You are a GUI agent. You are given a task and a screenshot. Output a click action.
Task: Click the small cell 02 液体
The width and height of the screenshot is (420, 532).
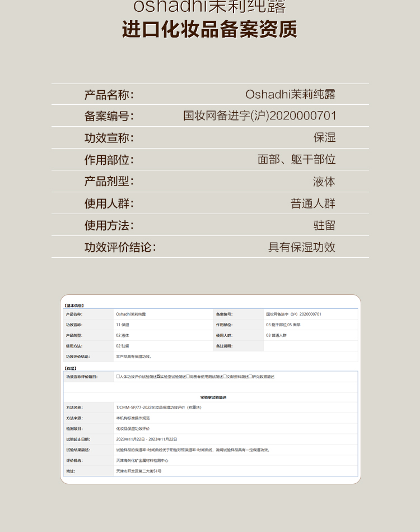click(x=123, y=335)
